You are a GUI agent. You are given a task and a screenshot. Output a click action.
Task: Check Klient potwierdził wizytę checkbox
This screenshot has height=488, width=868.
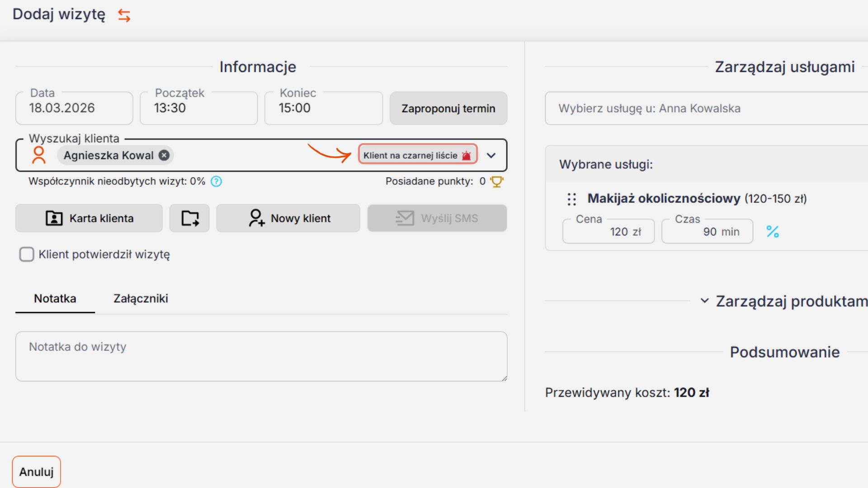(x=27, y=254)
